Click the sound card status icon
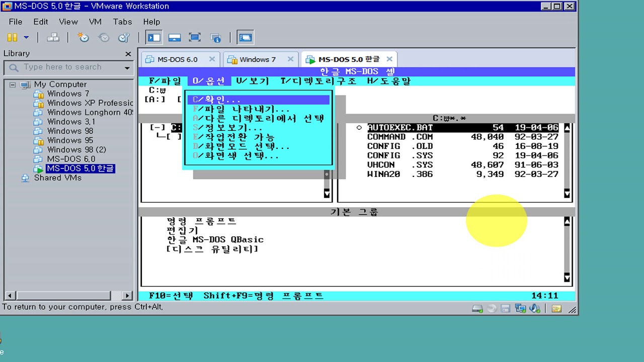The width and height of the screenshot is (644, 362). pyautogui.click(x=535, y=308)
